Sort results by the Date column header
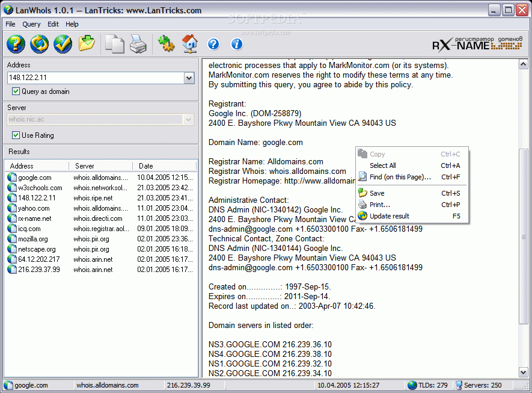532x393 pixels. pos(165,166)
